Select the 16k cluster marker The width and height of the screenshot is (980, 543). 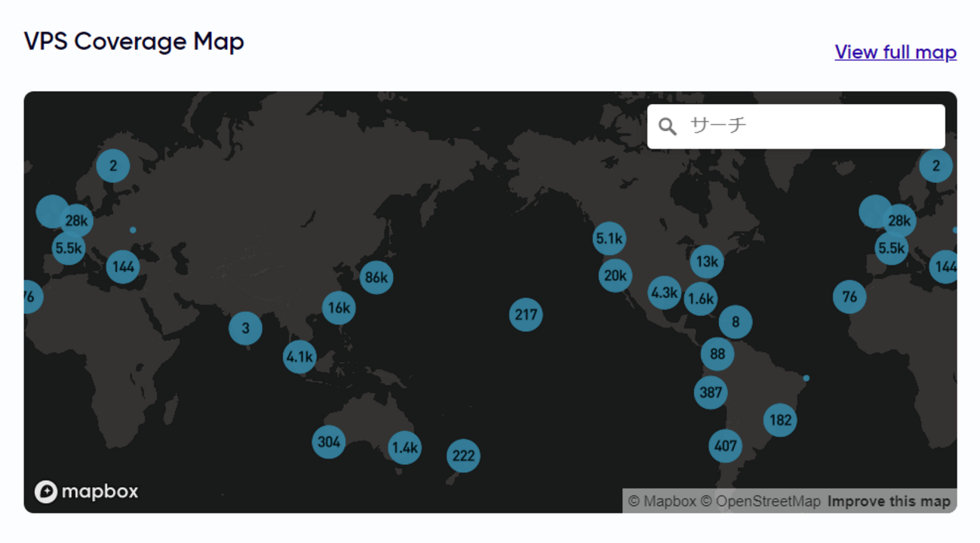point(339,308)
